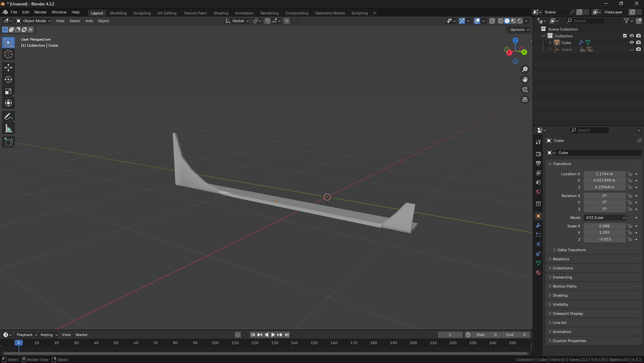The height and width of the screenshot is (363, 644).
Task: Select the Add Cube tool
Action: coord(8,142)
